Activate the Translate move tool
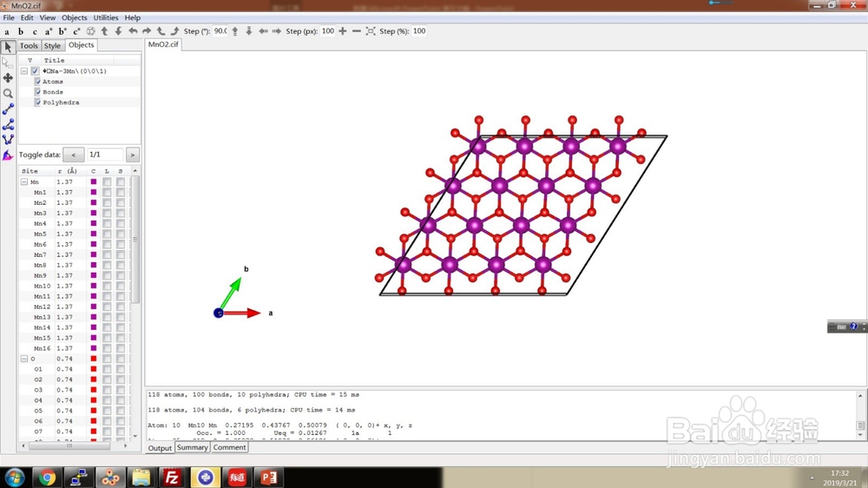This screenshot has width=868, height=488. coord(8,78)
